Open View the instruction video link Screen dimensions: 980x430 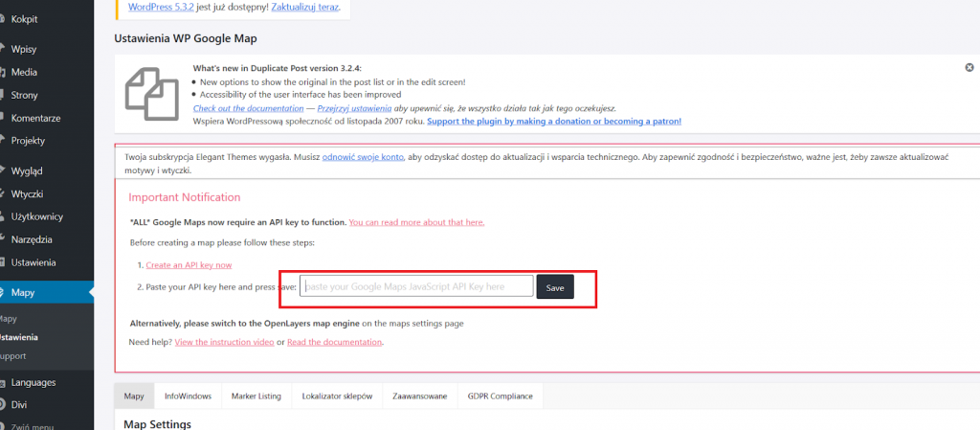[x=224, y=343]
